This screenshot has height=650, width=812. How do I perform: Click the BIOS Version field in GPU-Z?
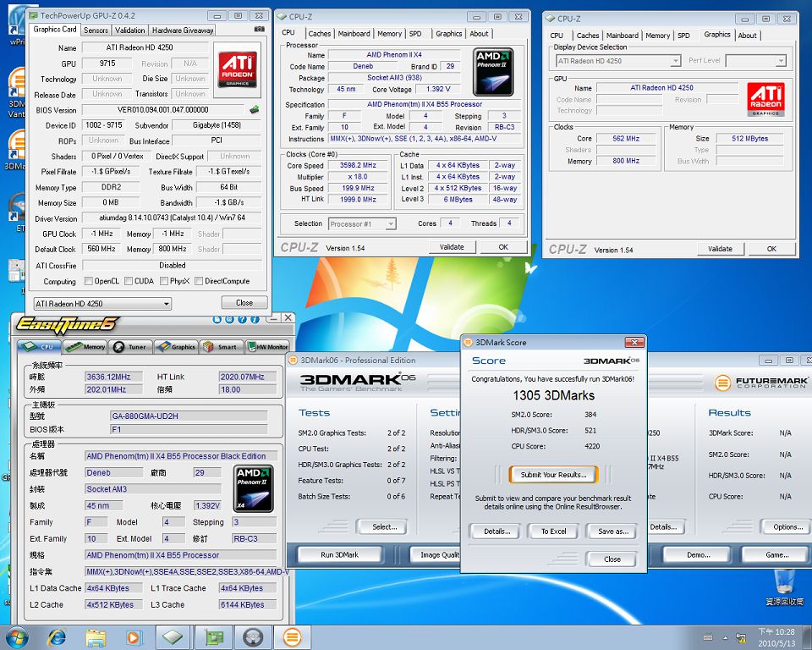pos(163,110)
